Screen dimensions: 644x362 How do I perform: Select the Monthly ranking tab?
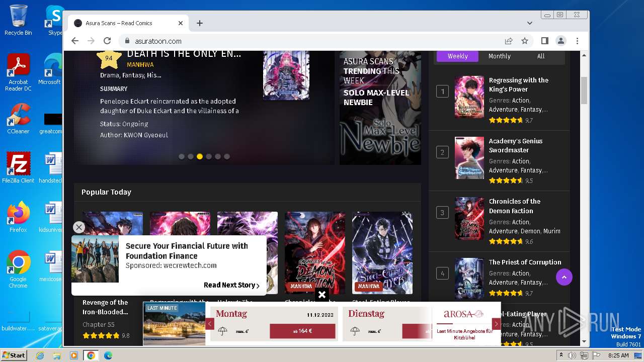(499, 56)
